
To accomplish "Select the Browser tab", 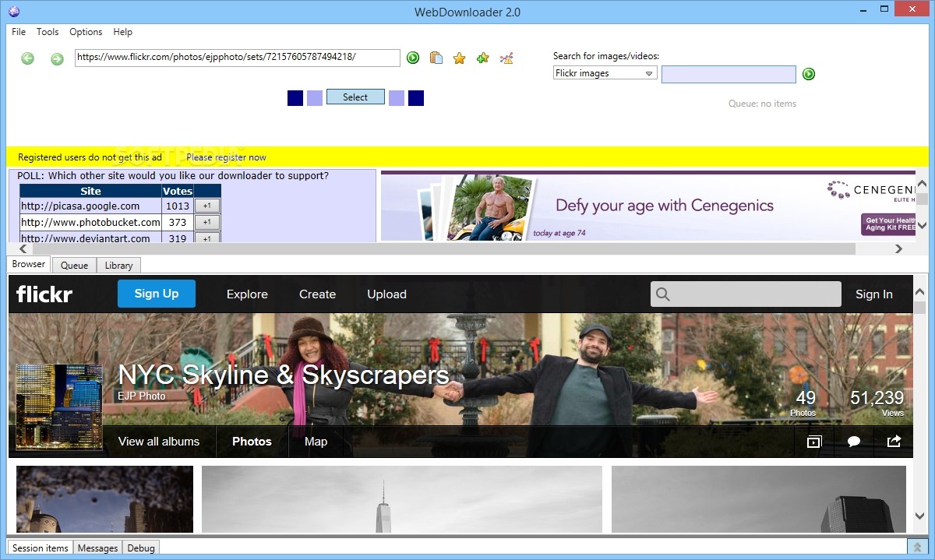I will [29, 264].
